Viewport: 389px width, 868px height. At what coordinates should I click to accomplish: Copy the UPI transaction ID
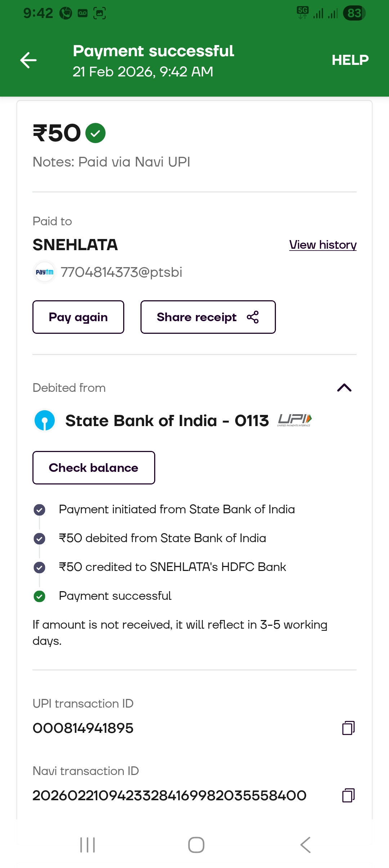pyautogui.click(x=348, y=728)
